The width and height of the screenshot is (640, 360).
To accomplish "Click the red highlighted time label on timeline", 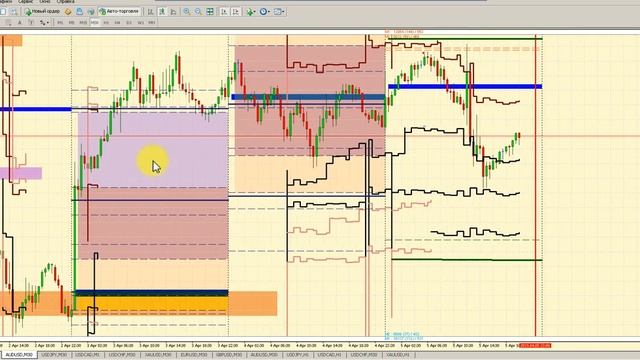I will coord(535,346).
